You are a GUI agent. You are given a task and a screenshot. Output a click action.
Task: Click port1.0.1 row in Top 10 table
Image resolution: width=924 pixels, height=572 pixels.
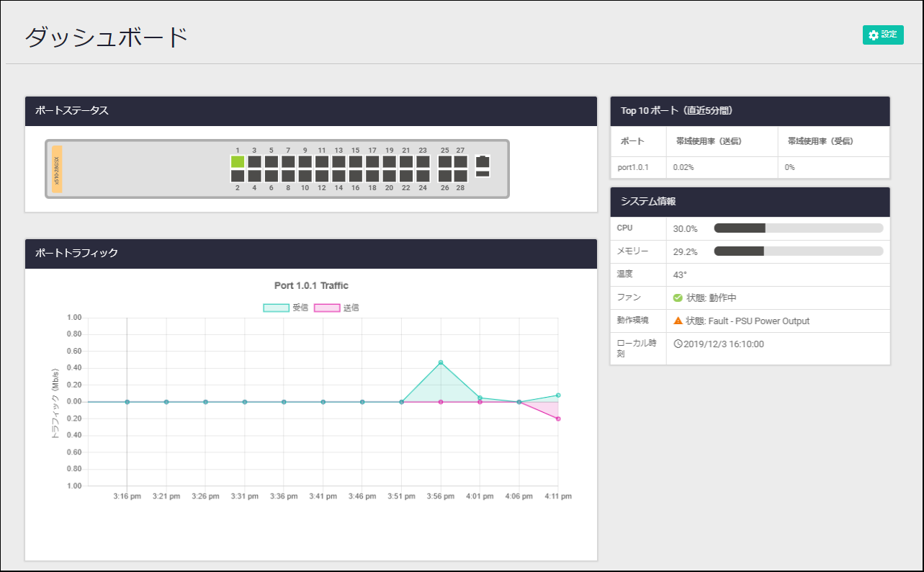[635, 167]
